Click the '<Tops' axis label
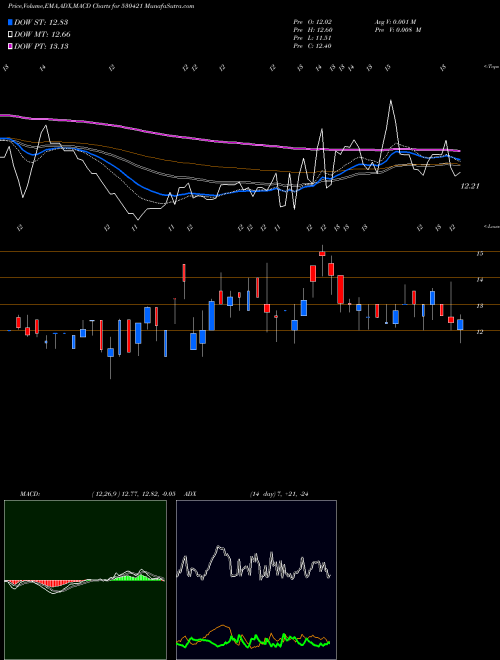 coord(492,67)
